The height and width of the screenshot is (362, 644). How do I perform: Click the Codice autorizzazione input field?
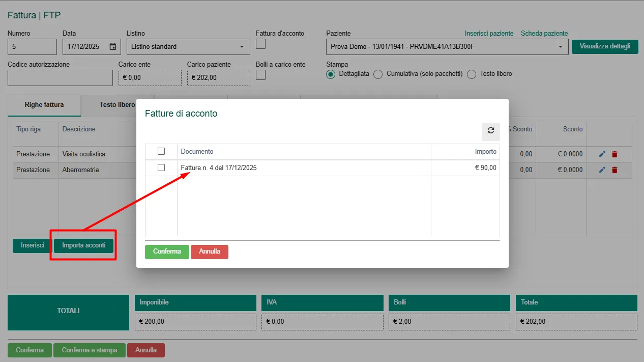coord(60,78)
